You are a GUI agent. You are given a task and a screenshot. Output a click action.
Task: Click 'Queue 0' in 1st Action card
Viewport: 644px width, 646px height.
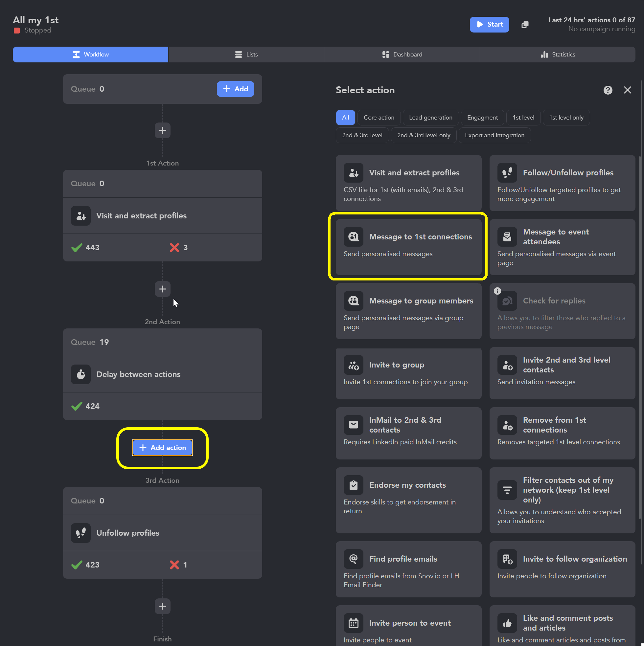(88, 184)
